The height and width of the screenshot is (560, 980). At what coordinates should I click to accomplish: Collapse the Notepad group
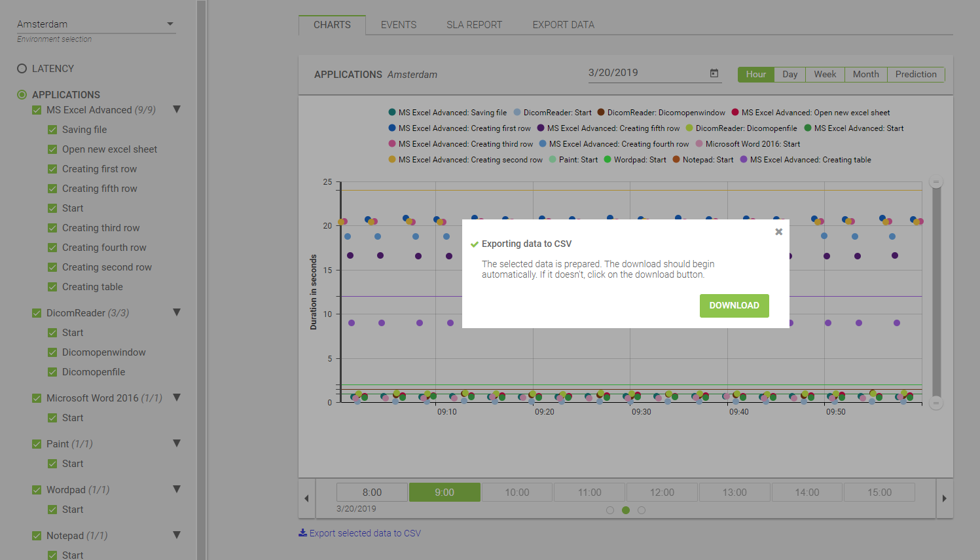coord(177,535)
